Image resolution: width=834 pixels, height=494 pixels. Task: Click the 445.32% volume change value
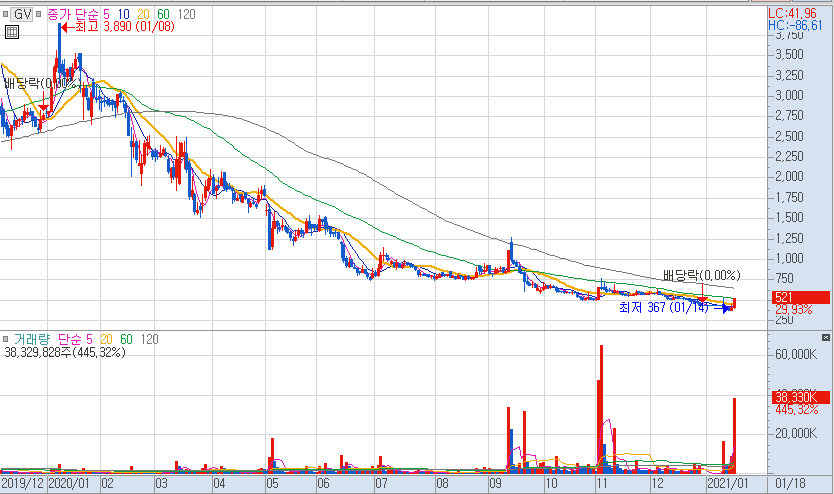click(796, 409)
